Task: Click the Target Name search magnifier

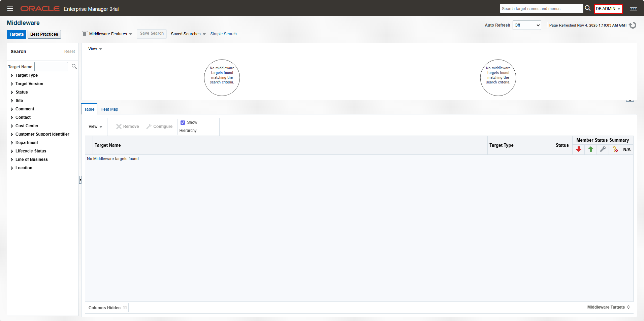Action: [x=74, y=66]
